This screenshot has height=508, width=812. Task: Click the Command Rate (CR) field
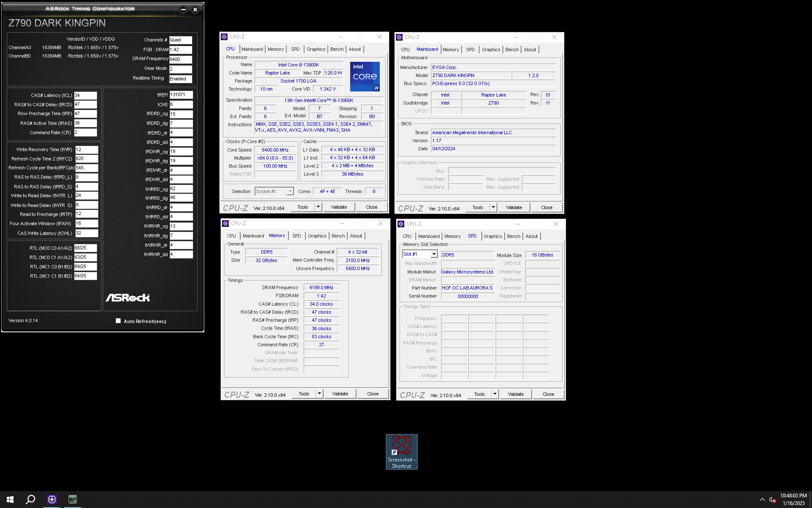click(x=85, y=133)
